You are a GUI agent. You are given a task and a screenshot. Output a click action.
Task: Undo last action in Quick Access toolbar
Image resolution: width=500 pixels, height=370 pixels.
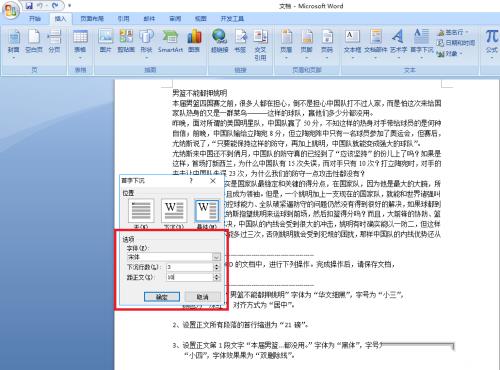tap(41, 6)
